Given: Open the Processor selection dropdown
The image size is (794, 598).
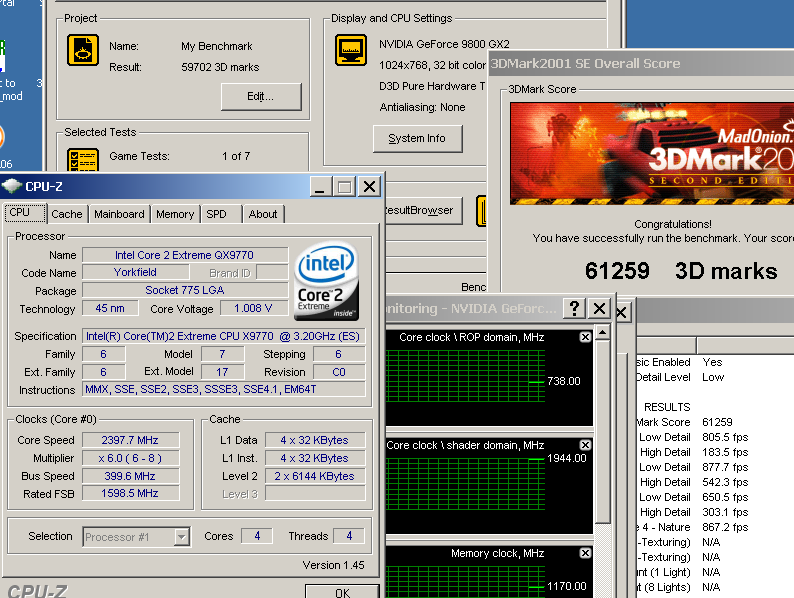Looking at the screenshot, I should pyautogui.click(x=181, y=537).
